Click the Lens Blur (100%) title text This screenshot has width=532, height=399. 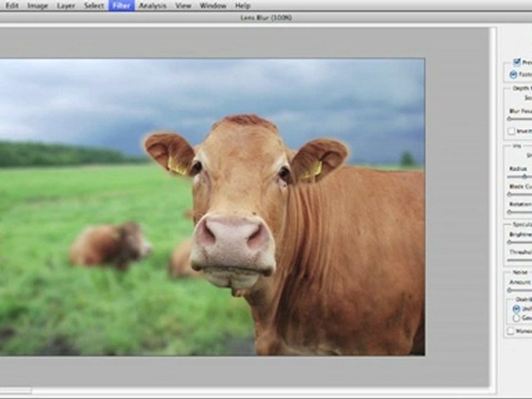(x=266, y=18)
